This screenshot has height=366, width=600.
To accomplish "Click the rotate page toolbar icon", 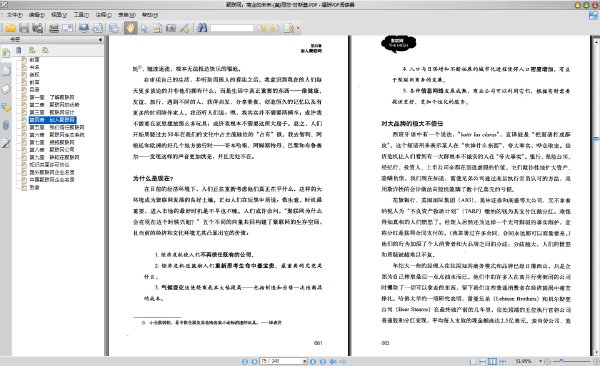I will click(98, 28).
